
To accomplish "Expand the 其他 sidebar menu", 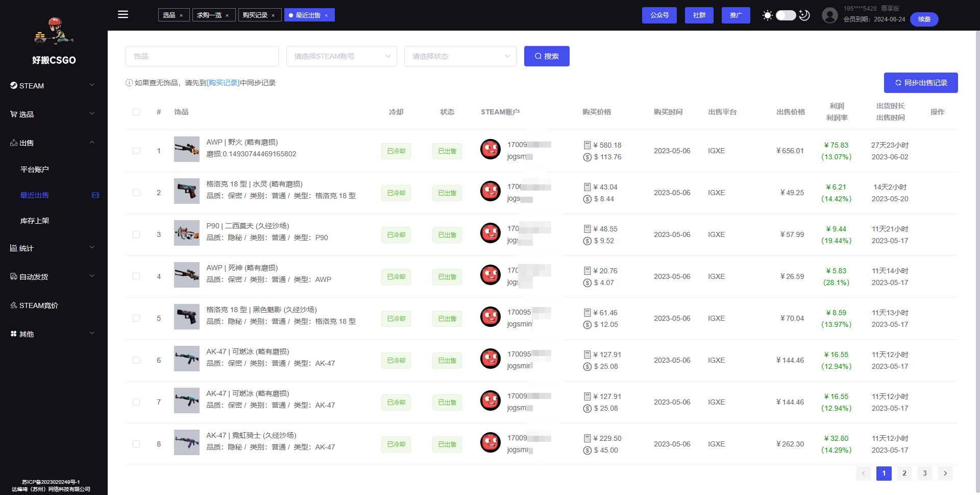I will click(54, 334).
